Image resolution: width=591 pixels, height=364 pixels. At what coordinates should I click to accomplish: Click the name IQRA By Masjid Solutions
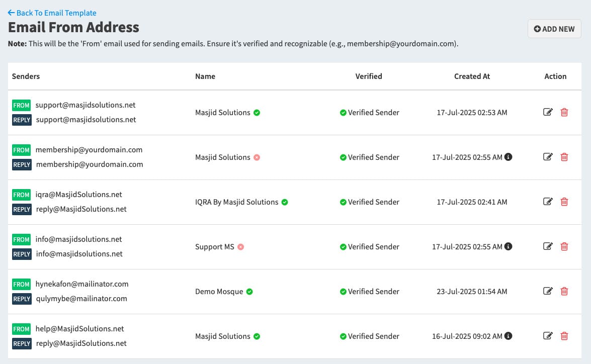coord(237,202)
